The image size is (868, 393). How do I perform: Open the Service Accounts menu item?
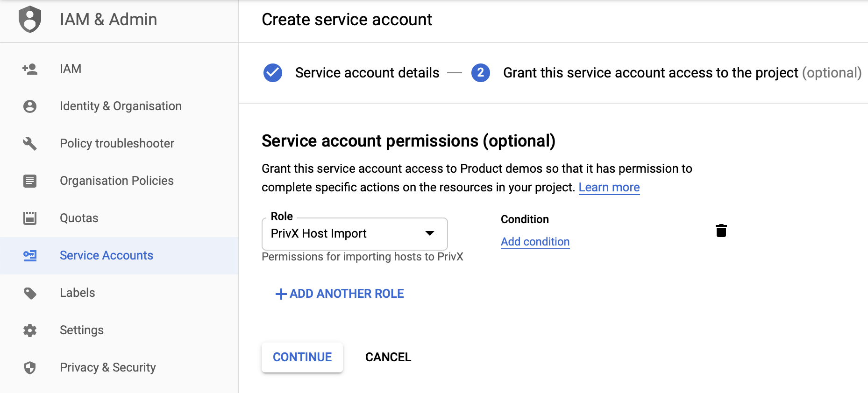pyautogui.click(x=107, y=255)
